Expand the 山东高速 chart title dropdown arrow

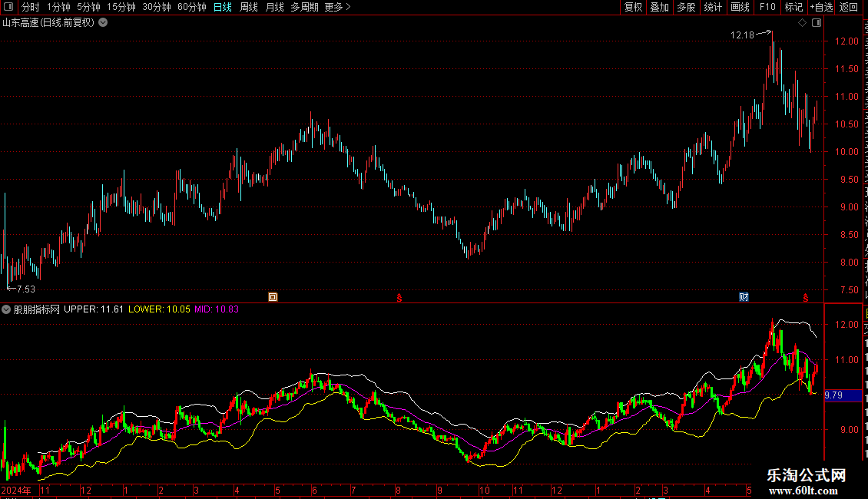click(103, 23)
